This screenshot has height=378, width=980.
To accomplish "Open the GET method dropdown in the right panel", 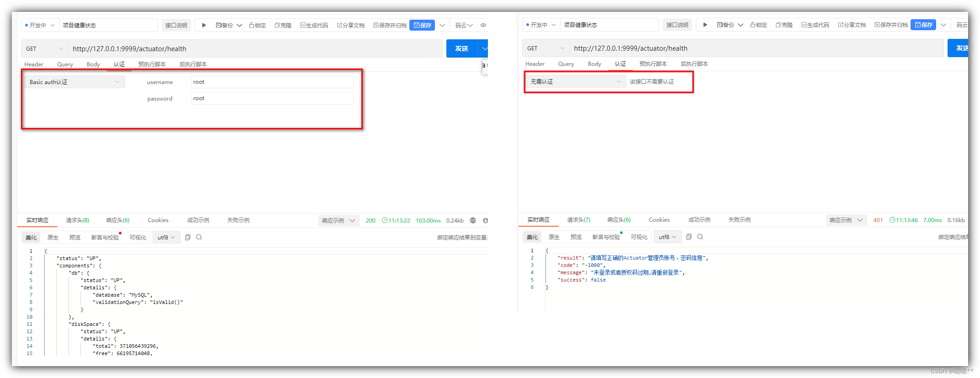I will click(546, 48).
